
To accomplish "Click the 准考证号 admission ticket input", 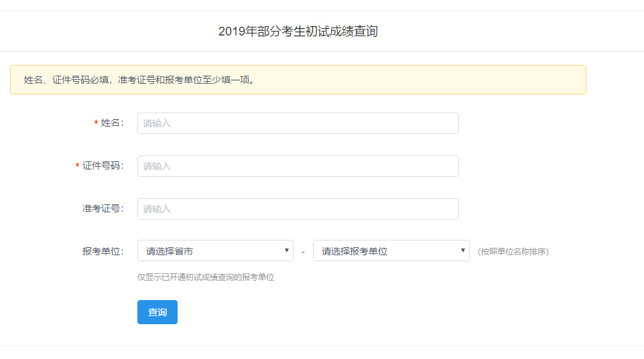I will pos(298,209).
